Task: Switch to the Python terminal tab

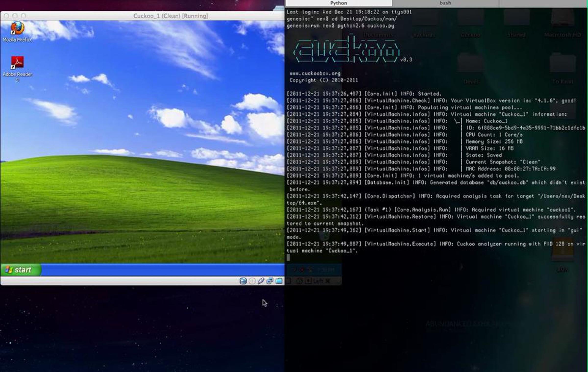Action: click(339, 3)
